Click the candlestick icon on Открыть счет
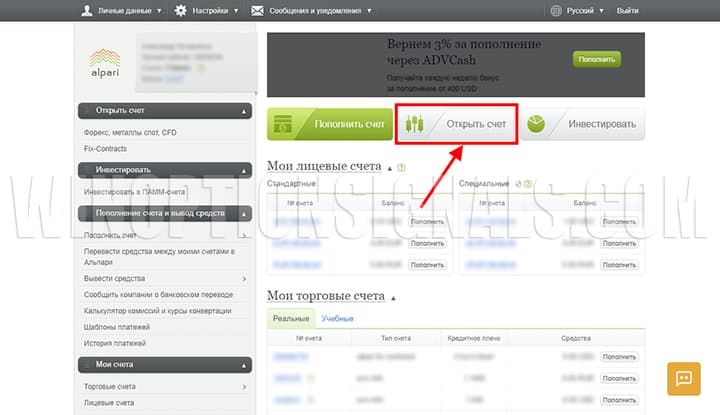720x415 pixels. click(416, 124)
